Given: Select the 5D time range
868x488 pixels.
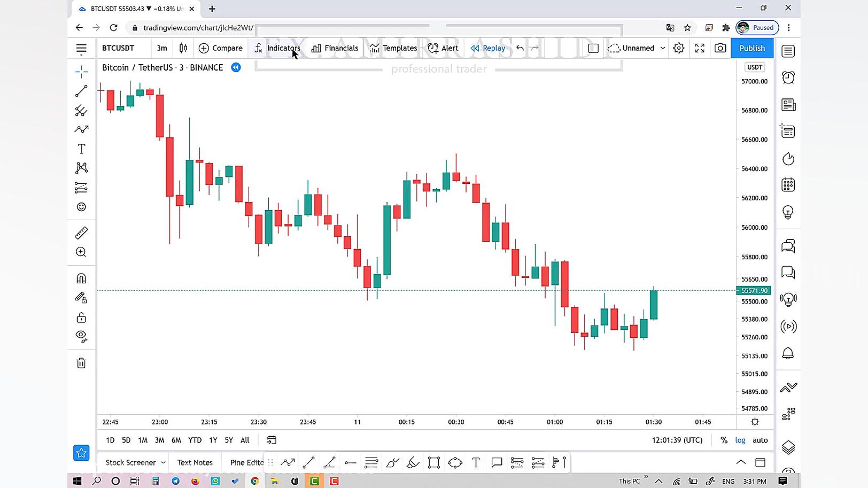Looking at the screenshot, I should click(126, 440).
